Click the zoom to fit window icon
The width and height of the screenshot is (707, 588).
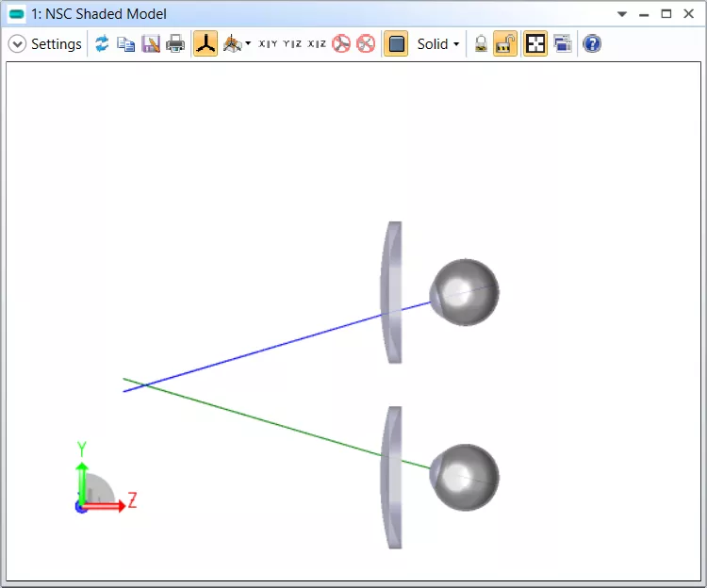(535, 44)
